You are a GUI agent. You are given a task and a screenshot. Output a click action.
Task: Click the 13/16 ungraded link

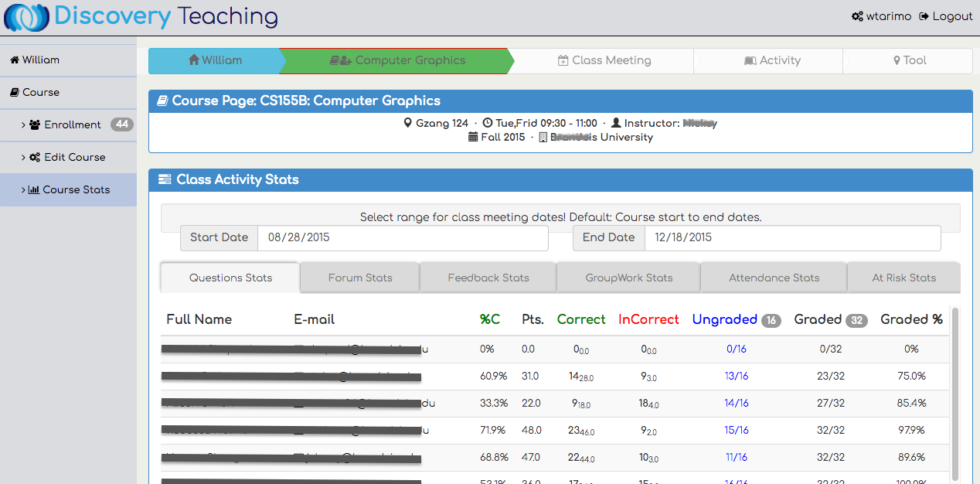point(736,377)
